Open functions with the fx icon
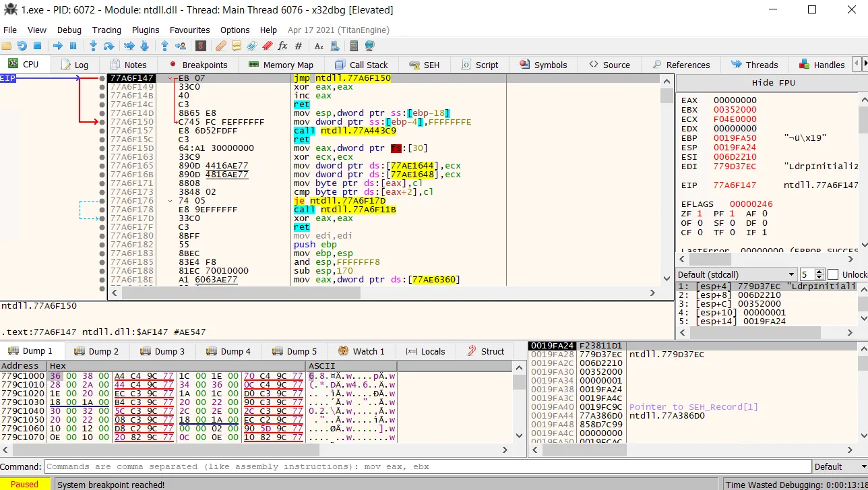 (282, 46)
